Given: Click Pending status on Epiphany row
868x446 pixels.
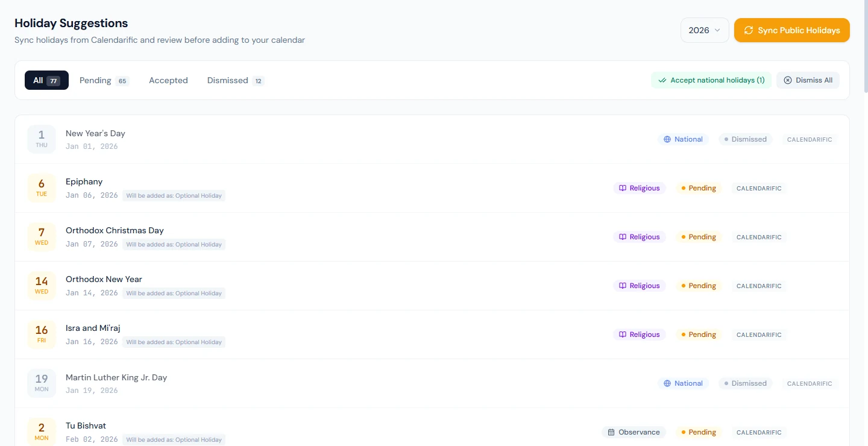Looking at the screenshot, I should pos(699,188).
